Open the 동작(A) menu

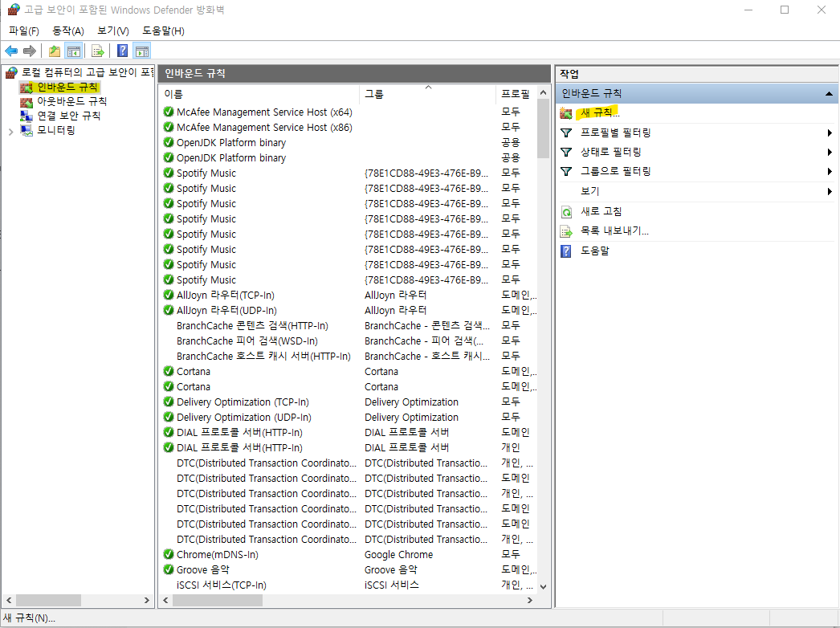pos(68,31)
